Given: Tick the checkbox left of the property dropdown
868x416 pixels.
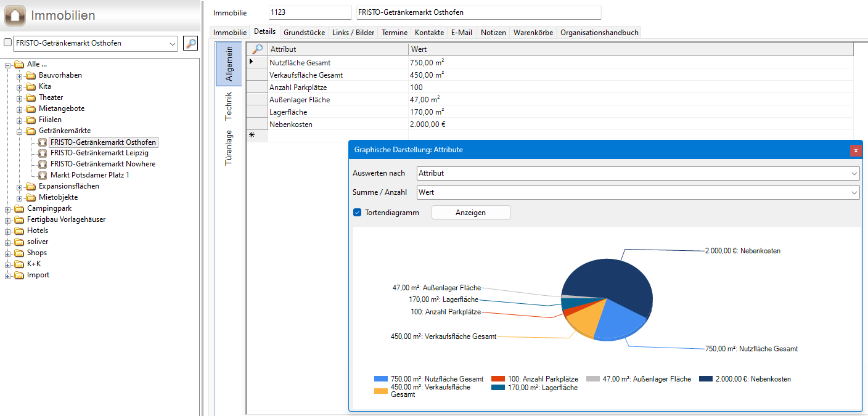Looking at the screenshot, I should pyautogui.click(x=8, y=43).
